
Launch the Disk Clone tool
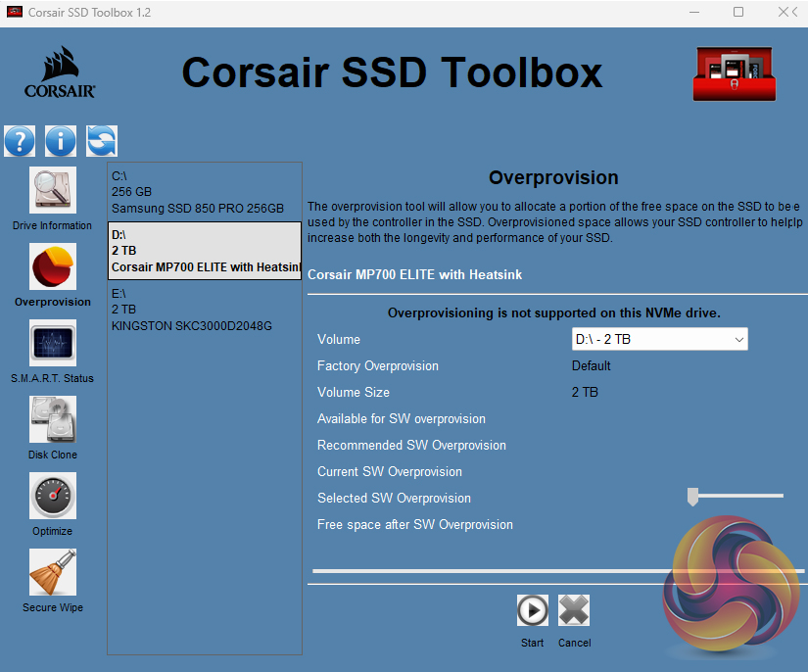(x=53, y=420)
